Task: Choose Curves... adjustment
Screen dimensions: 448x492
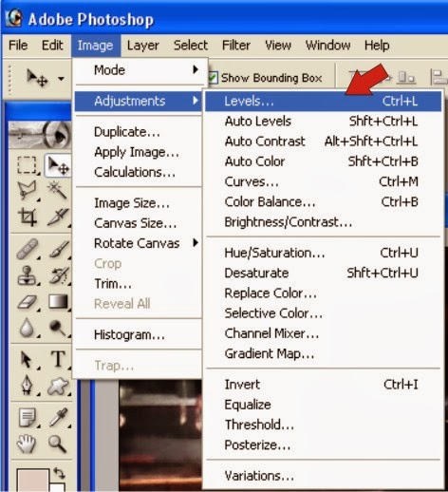Action: 324,181
